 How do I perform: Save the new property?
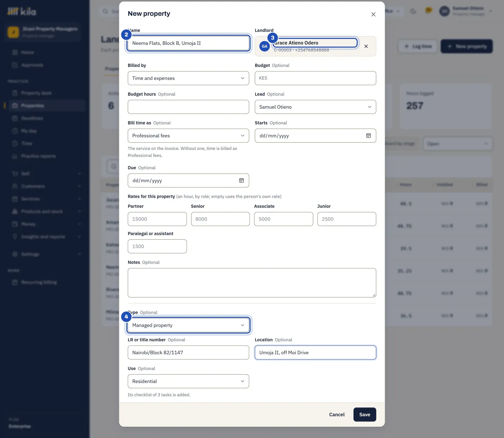click(x=365, y=415)
